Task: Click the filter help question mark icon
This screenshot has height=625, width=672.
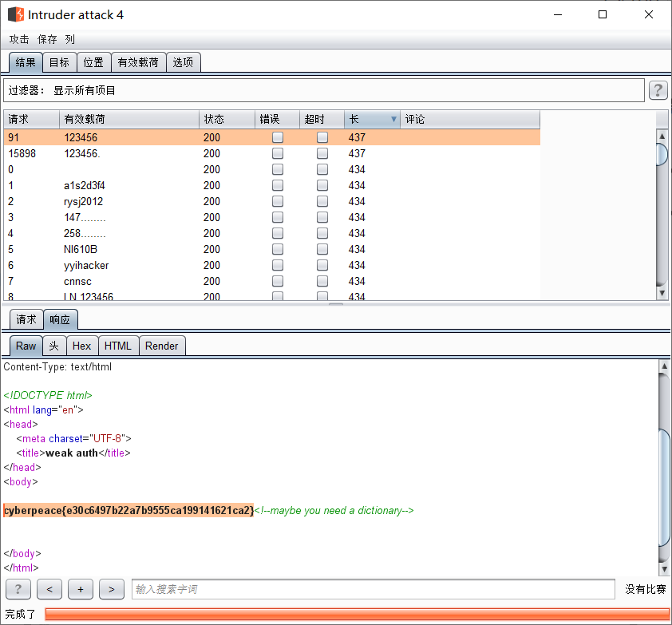Action: pyautogui.click(x=658, y=90)
